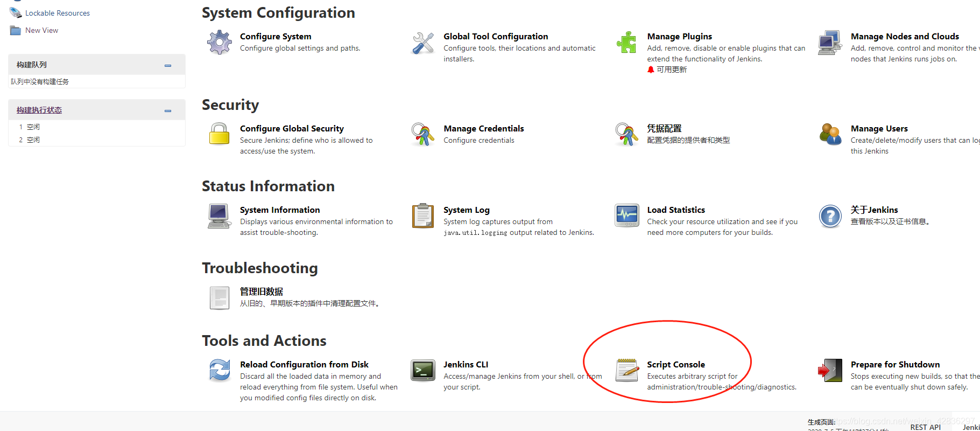Screen dimensions: 980x431
Task: Open the Manage Credentials link
Action: 484,128
